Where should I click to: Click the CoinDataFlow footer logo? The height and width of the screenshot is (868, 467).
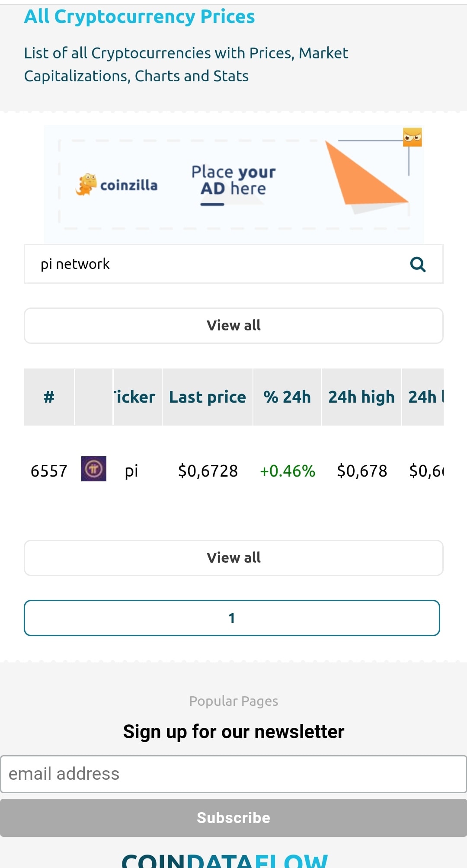coord(225,860)
